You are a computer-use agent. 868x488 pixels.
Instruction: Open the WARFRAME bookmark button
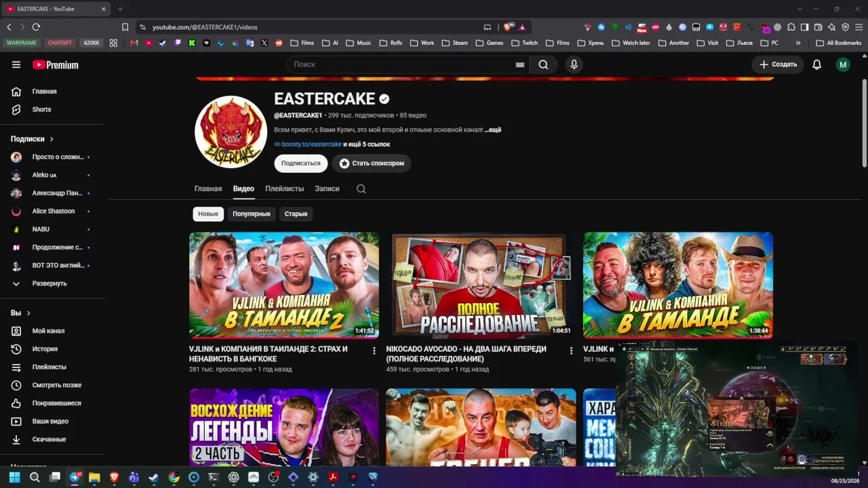(22, 43)
